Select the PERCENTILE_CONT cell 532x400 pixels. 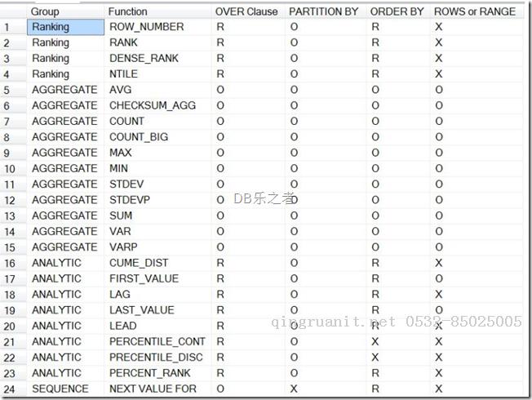(x=157, y=341)
